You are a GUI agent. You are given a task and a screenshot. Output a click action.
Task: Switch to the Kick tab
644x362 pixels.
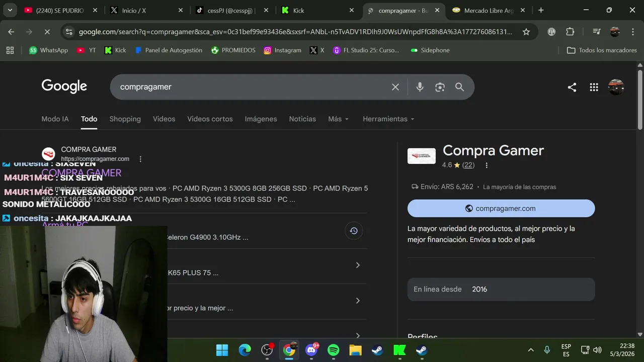(x=317, y=10)
